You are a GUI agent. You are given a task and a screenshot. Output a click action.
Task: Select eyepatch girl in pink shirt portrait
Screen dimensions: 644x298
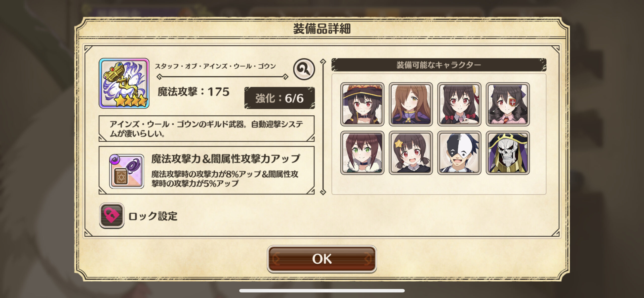508,104
